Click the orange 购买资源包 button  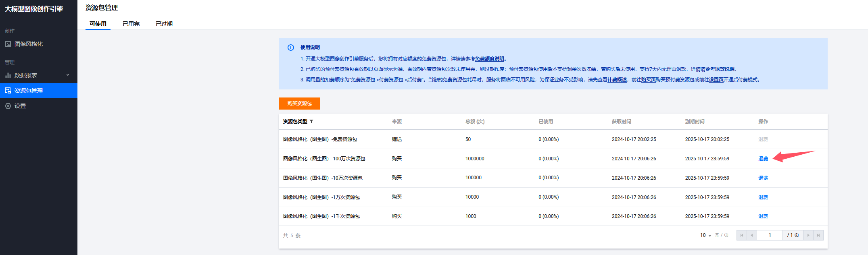click(x=299, y=104)
